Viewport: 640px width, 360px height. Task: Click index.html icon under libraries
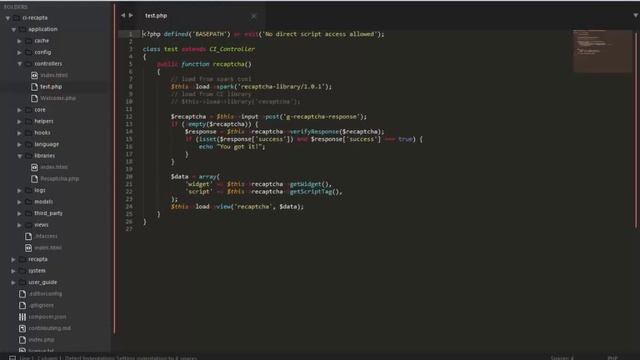pos(34,167)
